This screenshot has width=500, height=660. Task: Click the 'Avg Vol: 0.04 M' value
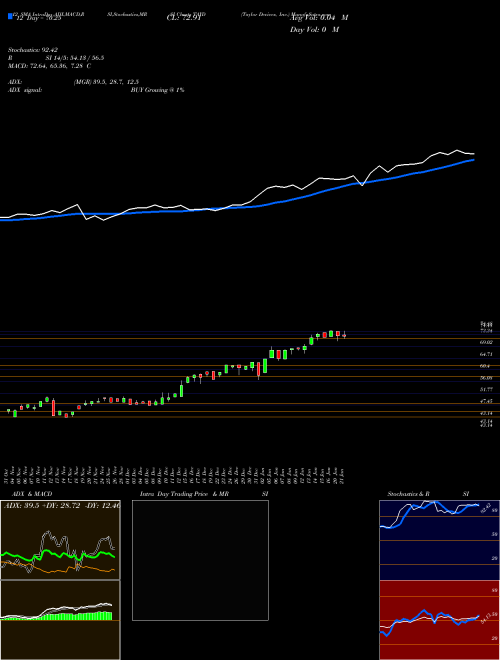click(319, 18)
